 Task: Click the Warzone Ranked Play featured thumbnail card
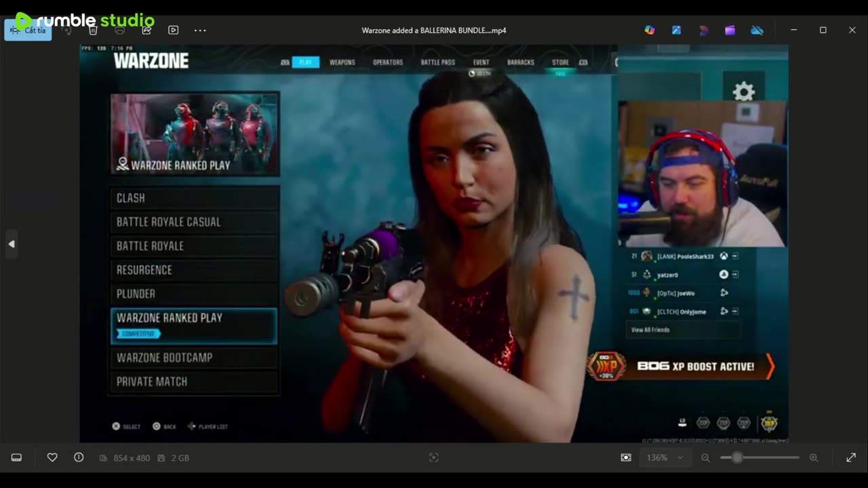195,134
